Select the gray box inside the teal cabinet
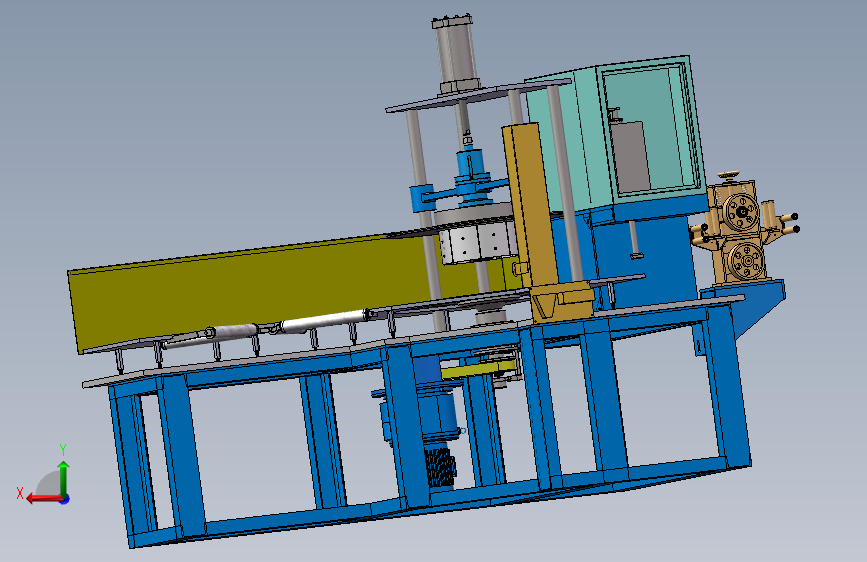The width and height of the screenshot is (867, 562). (x=630, y=156)
